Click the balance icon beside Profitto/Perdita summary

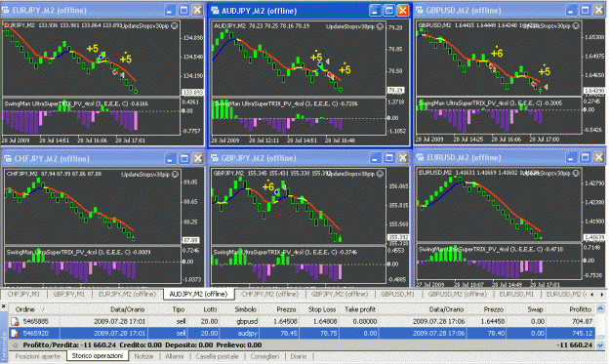click(x=16, y=344)
